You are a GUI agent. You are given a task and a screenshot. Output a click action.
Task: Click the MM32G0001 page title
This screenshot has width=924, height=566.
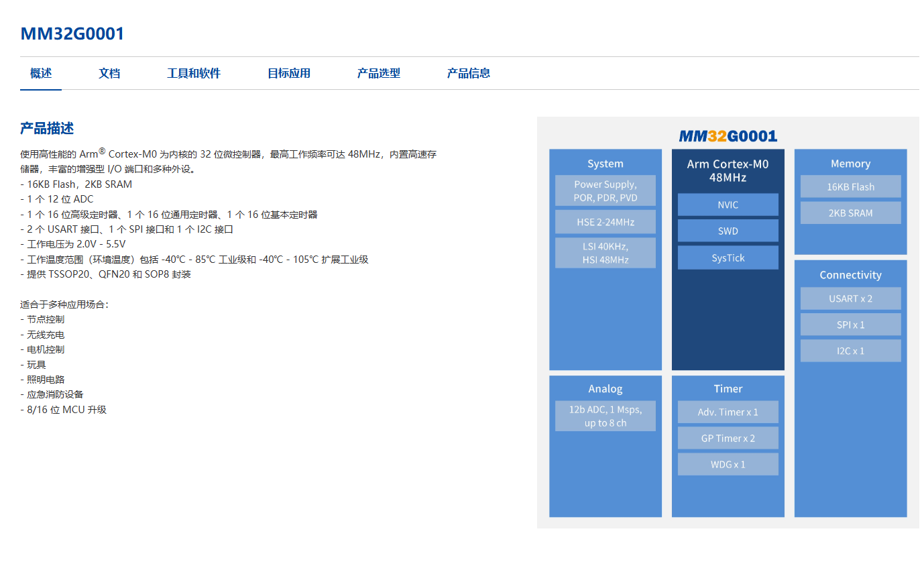tap(72, 34)
